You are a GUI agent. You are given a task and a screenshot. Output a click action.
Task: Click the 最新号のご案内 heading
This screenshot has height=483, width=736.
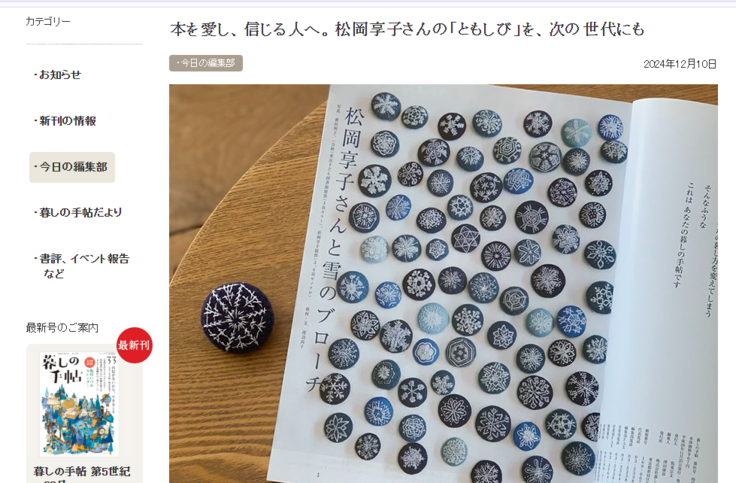pyautogui.click(x=62, y=328)
